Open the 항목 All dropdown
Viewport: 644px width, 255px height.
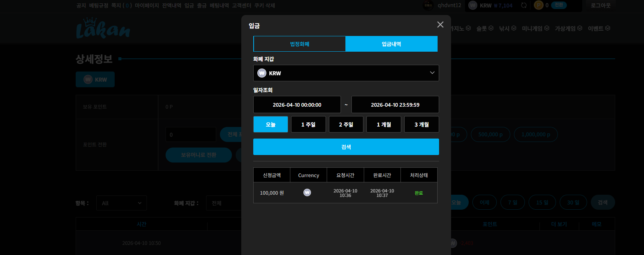pos(121,203)
